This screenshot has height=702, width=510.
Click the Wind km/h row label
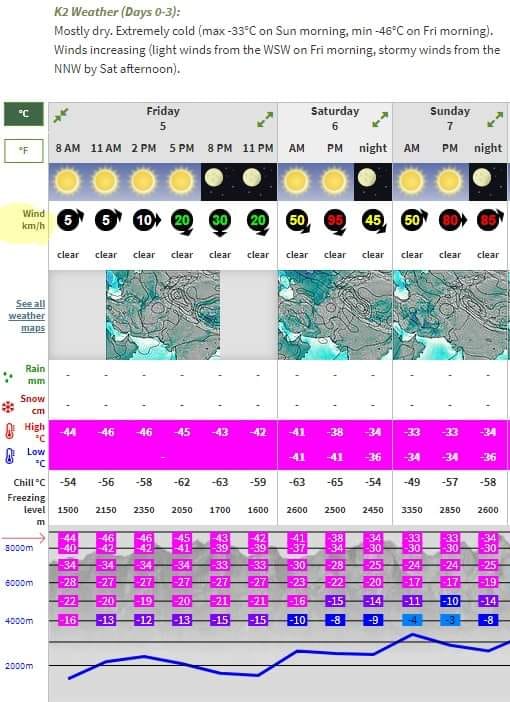click(34, 219)
